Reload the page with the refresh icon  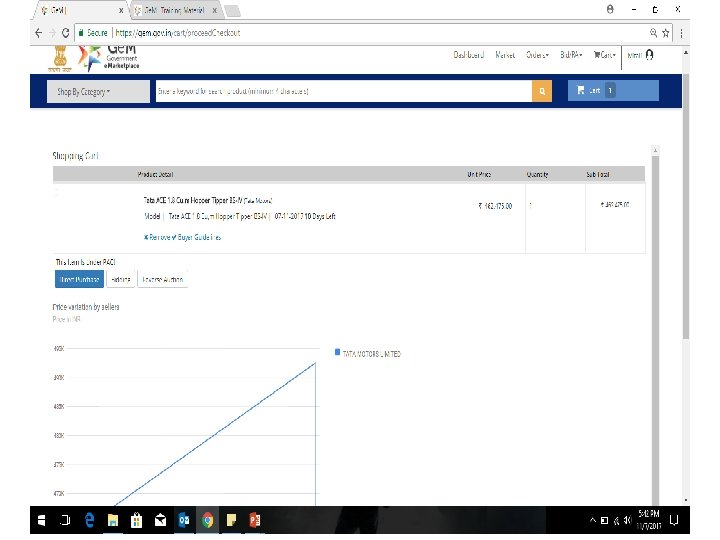coord(65,33)
